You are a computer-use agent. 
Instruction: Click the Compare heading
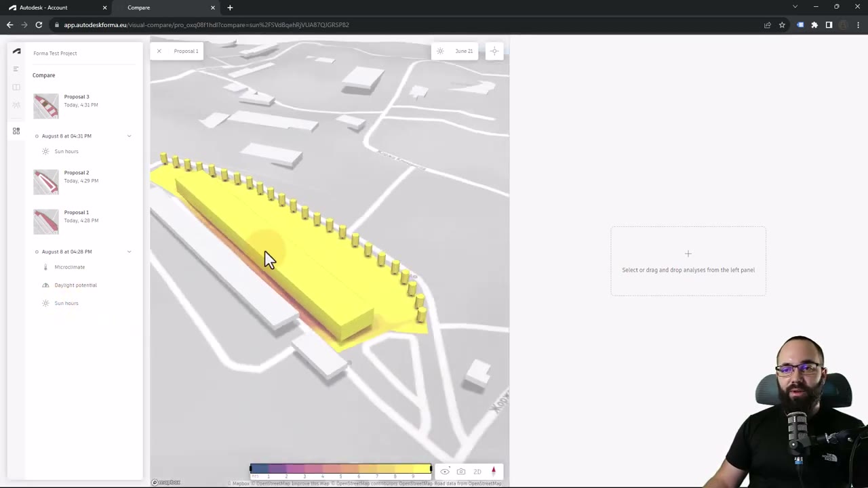point(44,75)
